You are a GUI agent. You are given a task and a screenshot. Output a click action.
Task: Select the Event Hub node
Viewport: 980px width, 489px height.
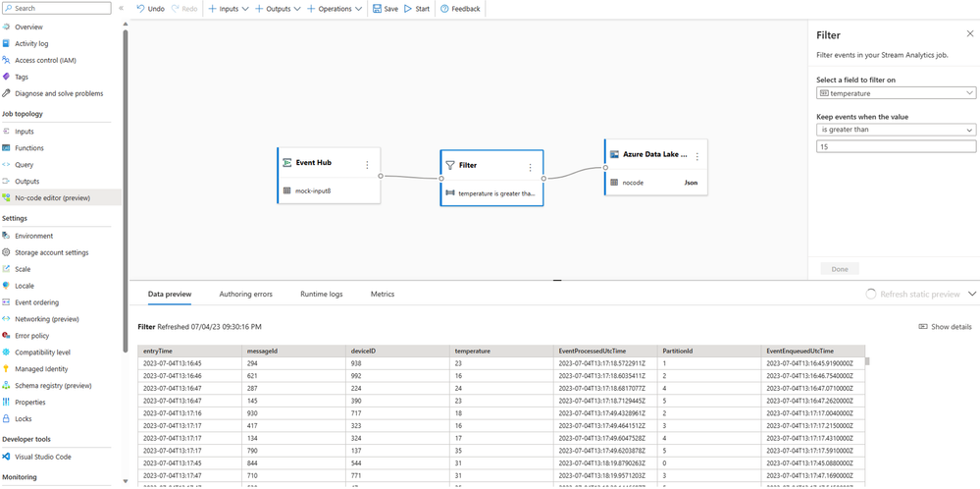coord(329,176)
